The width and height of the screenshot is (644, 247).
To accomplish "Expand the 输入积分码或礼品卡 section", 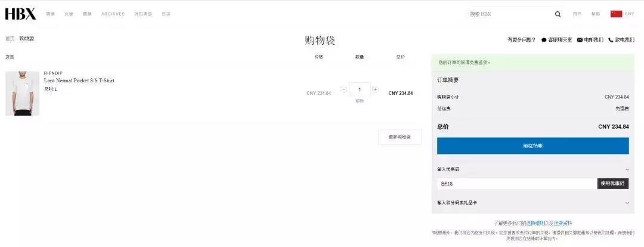I will click(x=627, y=203).
